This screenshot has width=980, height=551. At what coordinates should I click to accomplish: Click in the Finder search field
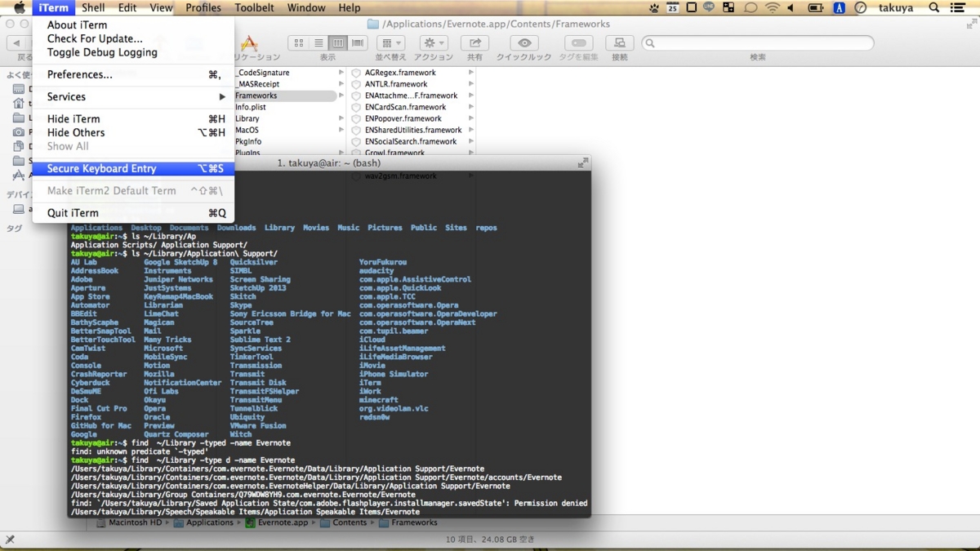[x=757, y=42]
